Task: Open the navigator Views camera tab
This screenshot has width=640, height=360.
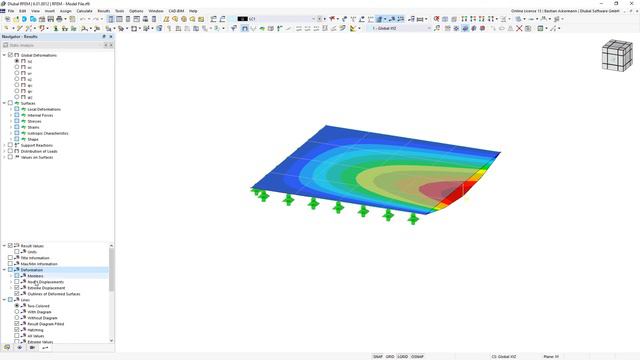Action: 32,347
